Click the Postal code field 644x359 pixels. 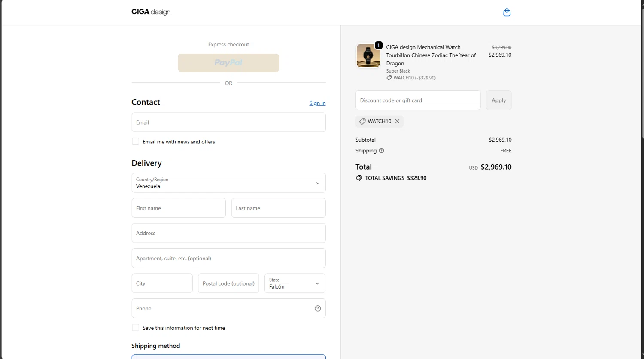228,283
